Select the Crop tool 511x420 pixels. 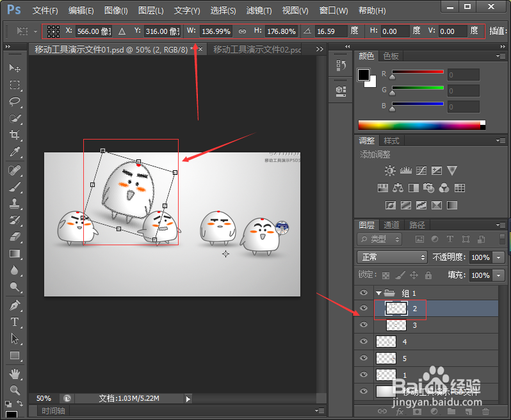[14, 135]
